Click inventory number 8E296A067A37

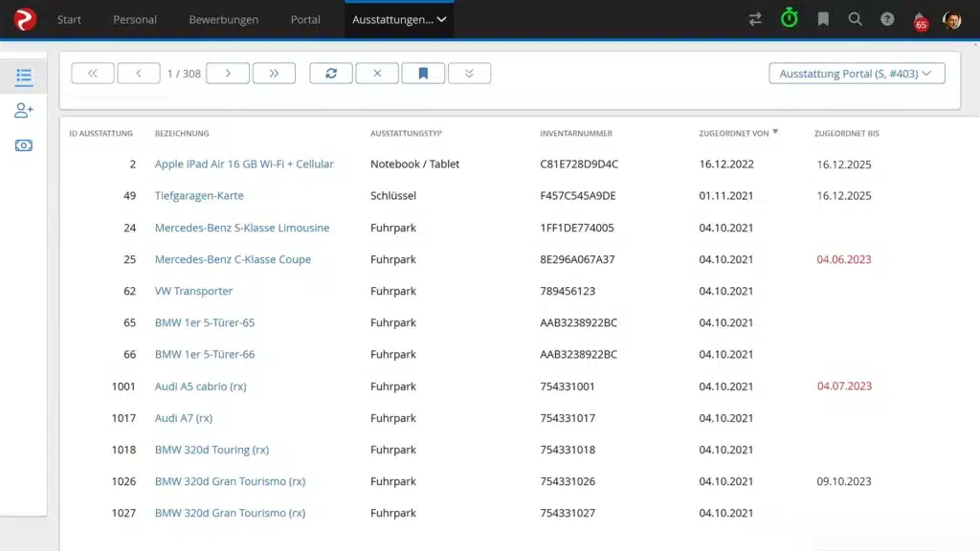[x=577, y=259]
